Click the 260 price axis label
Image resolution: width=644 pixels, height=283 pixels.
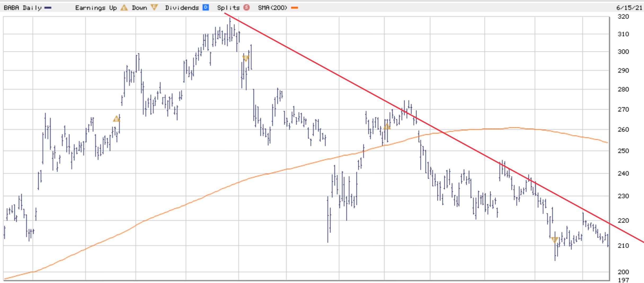point(623,130)
